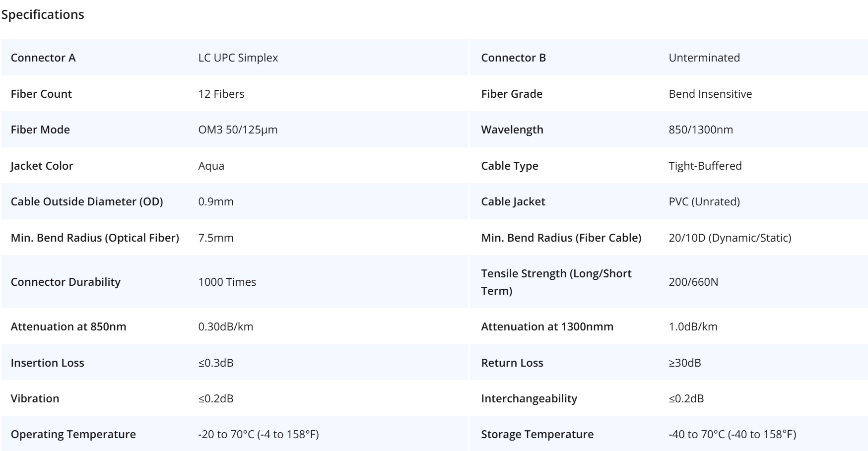Select the Aqua jacket color value

pyautogui.click(x=211, y=166)
